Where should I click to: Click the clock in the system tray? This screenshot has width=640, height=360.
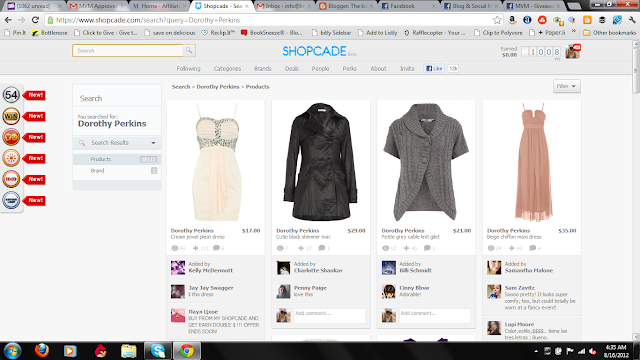click(616, 351)
